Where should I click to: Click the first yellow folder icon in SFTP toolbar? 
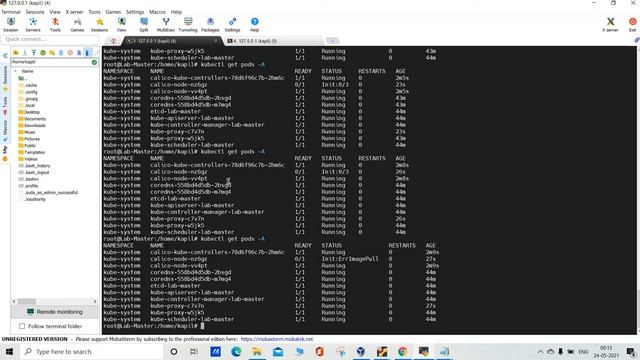pos(16,53)
